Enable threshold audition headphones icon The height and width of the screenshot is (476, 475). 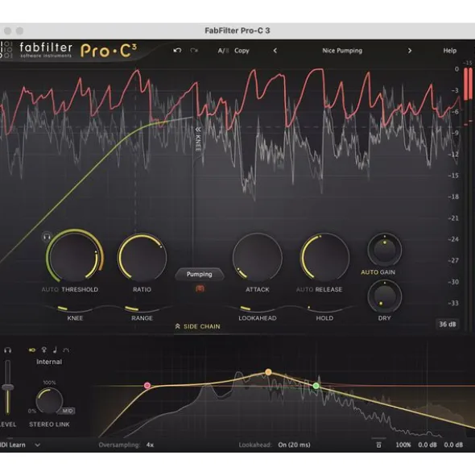(47, 237)
